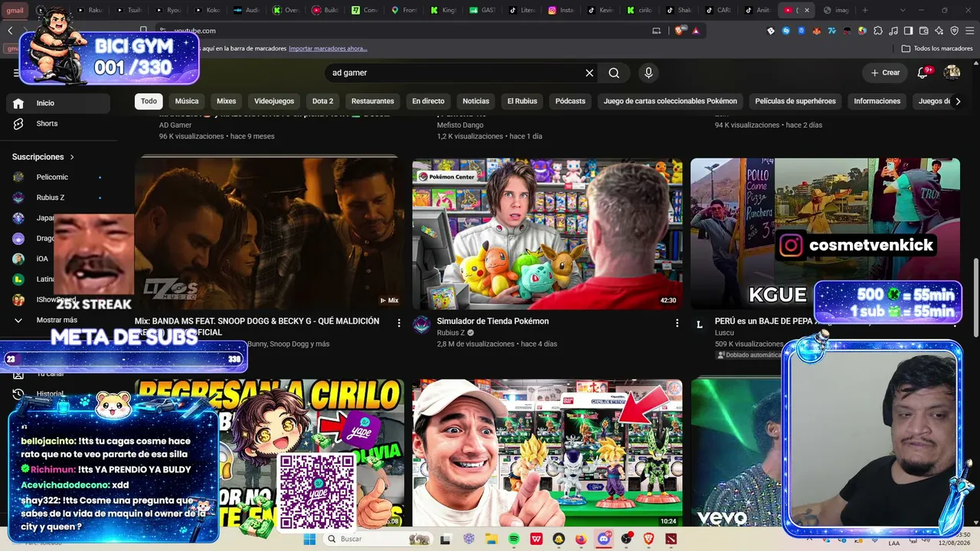
Task: Click the magnifier search button
Action: click(614, 73)
